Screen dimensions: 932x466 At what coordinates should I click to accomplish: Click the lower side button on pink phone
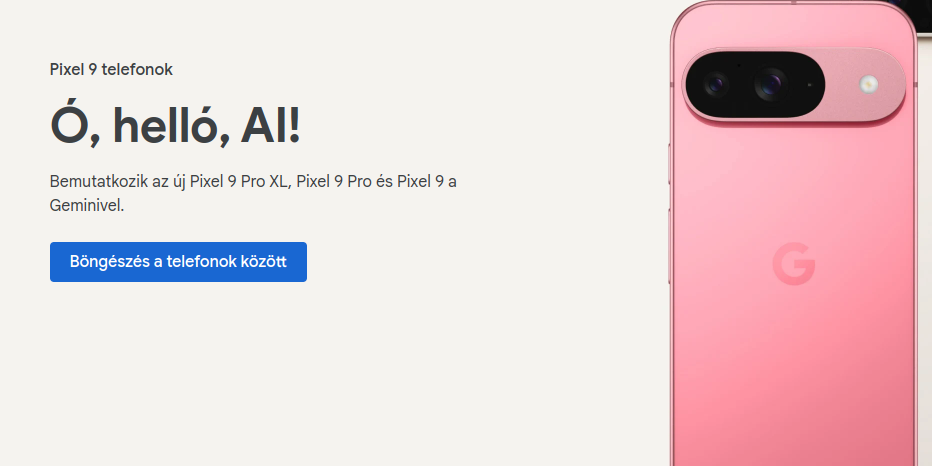point(670,246)
